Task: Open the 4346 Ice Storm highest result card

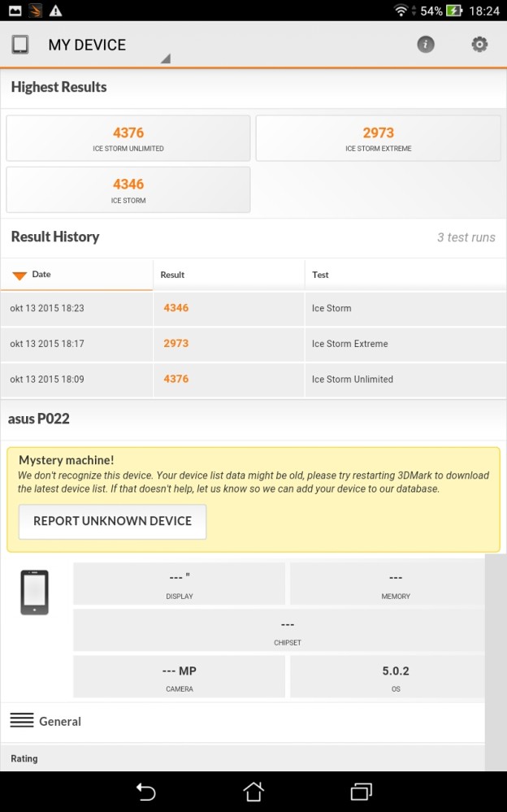Action: (128, 190)
